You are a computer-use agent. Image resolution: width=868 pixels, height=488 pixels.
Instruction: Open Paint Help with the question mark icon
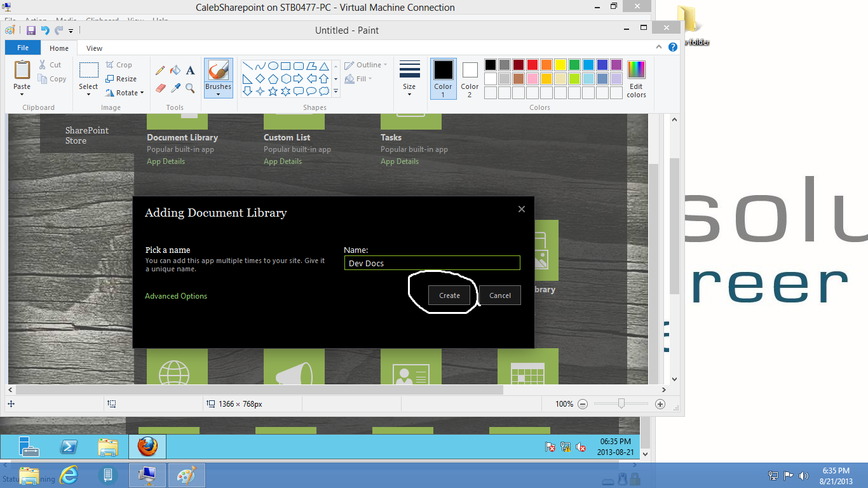pos(673,48)
